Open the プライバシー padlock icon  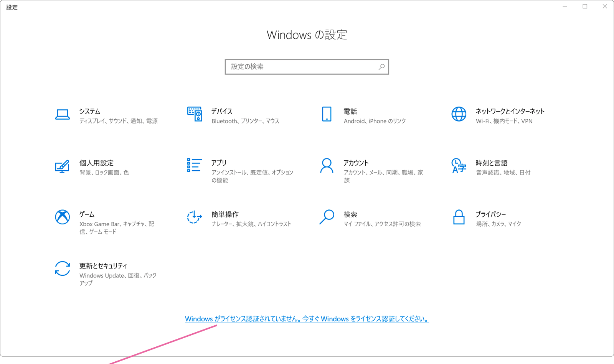tap(459, 217)
